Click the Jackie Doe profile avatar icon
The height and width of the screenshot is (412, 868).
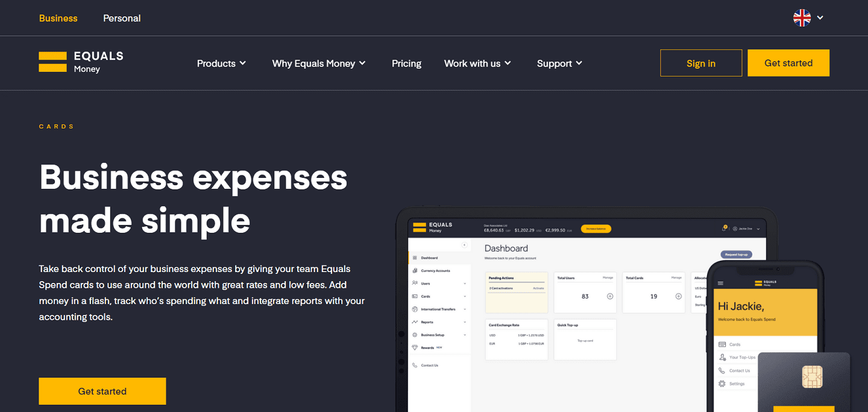[x=735, y=229]
